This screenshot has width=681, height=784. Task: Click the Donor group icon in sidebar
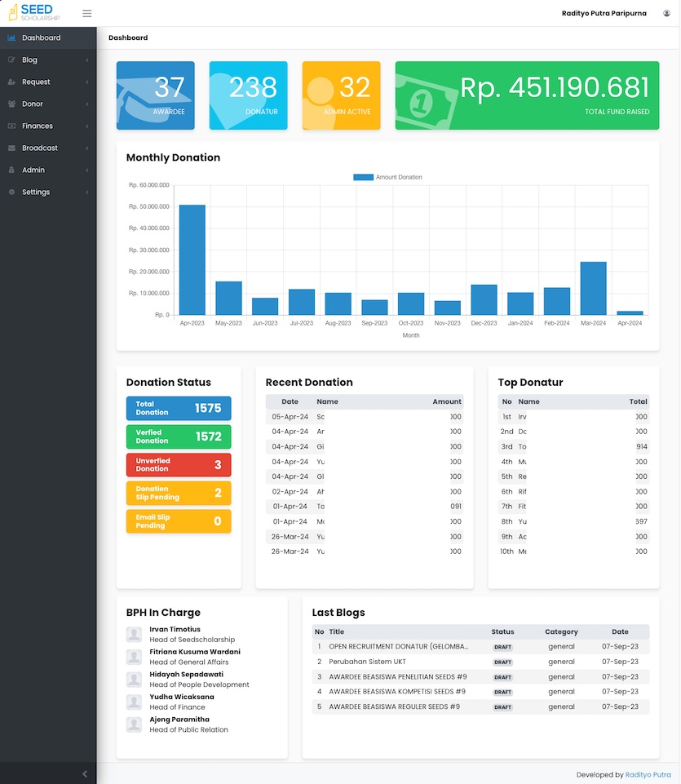[x=11, y=104]
